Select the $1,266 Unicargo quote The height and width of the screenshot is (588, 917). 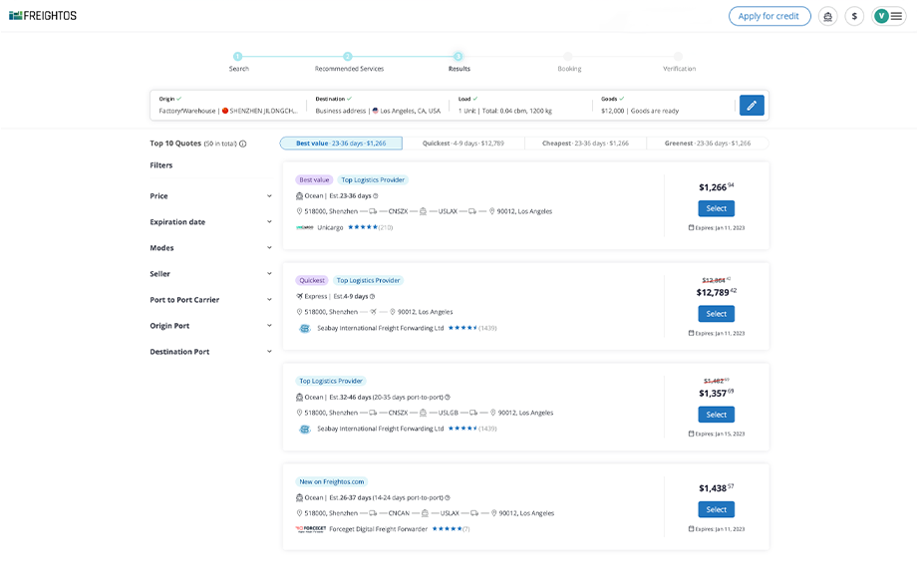(716, 208)
